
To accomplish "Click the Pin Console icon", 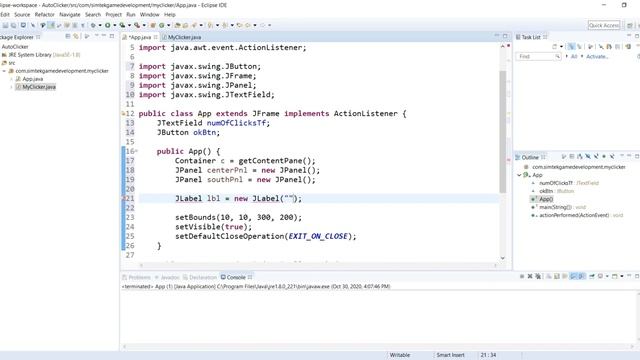I will [591, 276].
